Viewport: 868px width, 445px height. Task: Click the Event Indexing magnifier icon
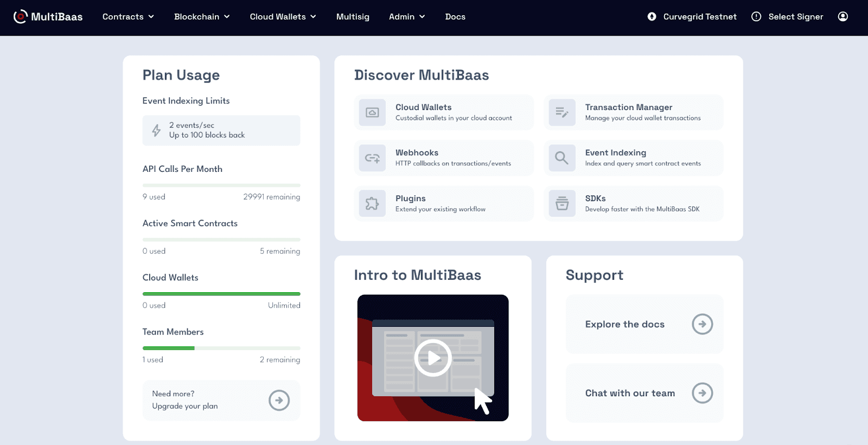point(562,158)
